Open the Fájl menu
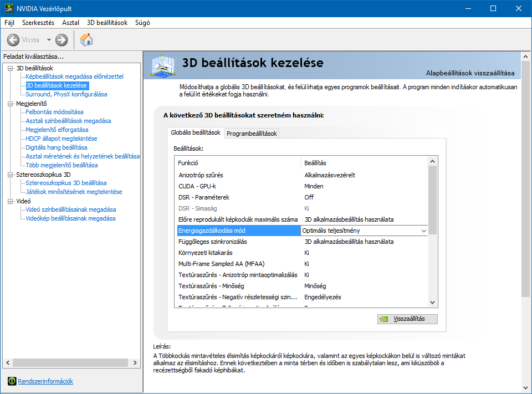The height and width of the screenshot is (394, 532). [9, 23]
